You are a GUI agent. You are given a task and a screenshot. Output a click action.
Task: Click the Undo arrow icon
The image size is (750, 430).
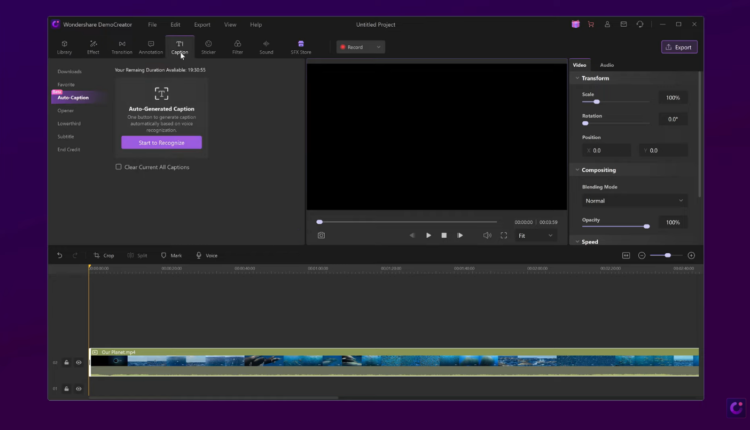pyautogui.click(x=60, y=255)
